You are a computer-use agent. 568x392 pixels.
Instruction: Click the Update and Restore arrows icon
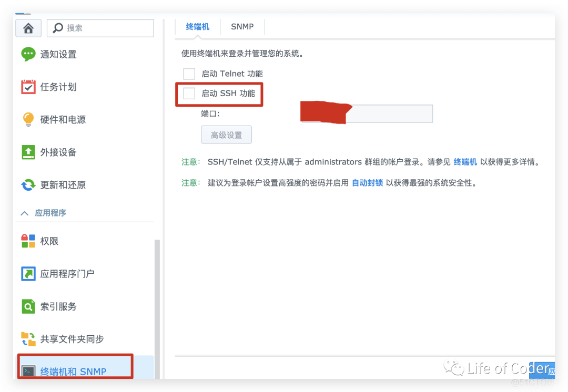(x=28, y=185)
